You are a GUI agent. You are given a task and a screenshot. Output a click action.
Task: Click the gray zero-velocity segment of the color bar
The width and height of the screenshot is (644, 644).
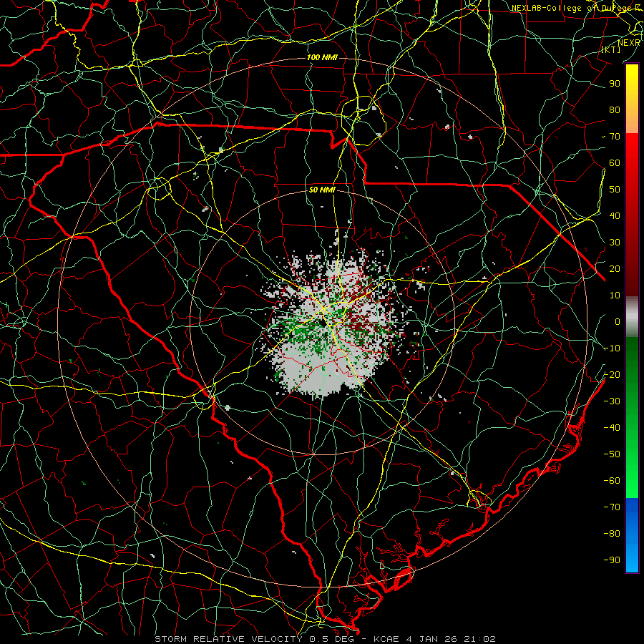[632, 317]
